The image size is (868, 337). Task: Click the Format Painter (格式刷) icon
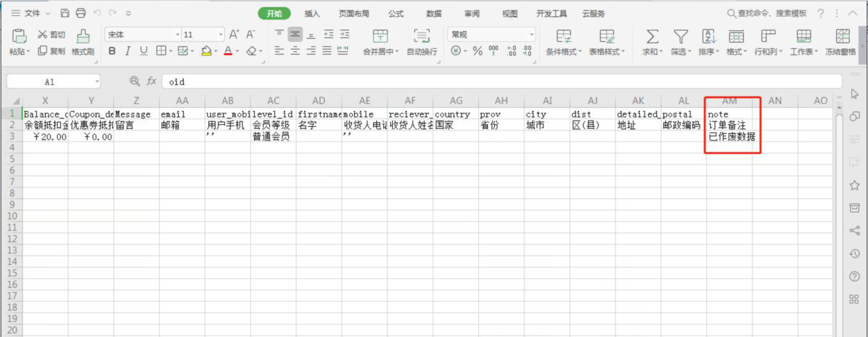pyautogui.click(x=83, y=36)
